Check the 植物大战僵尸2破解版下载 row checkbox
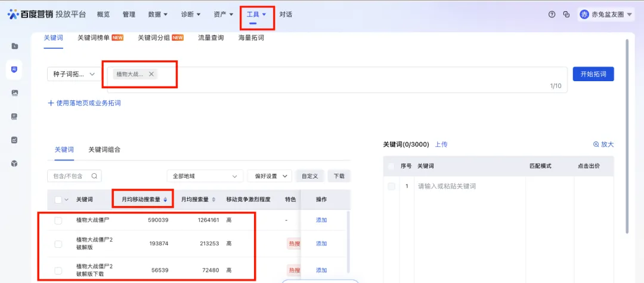 (x=58, y=270)
